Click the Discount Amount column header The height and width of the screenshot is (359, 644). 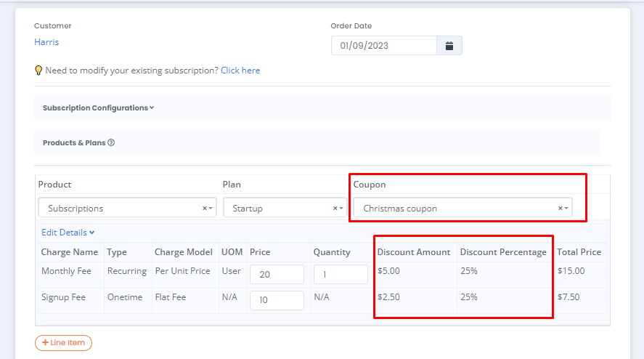414,252
